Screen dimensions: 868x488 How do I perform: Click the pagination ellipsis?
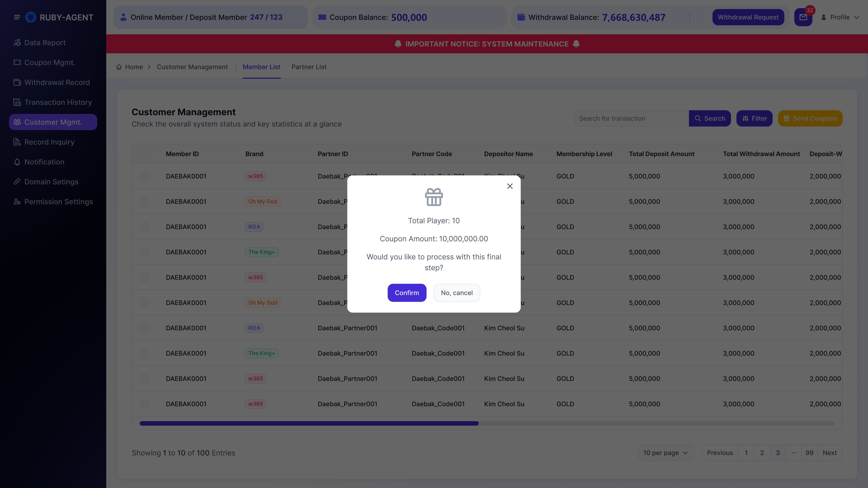[794, 453]
